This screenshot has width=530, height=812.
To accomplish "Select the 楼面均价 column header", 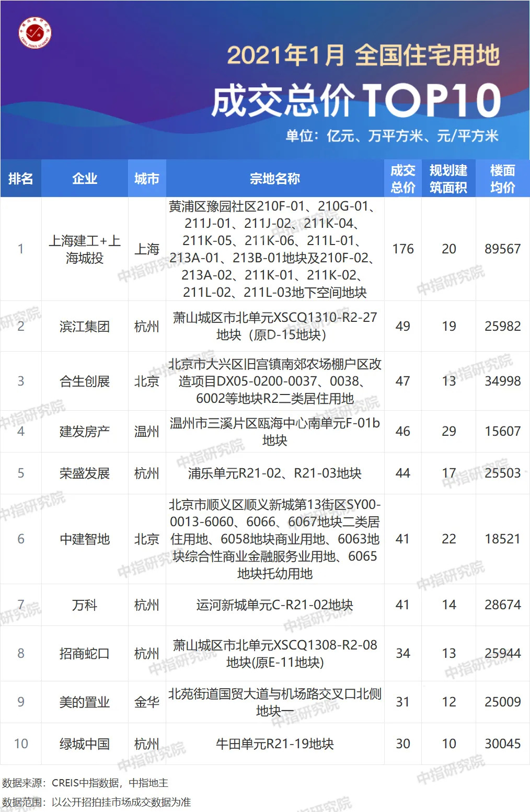I will coord(503,179).
